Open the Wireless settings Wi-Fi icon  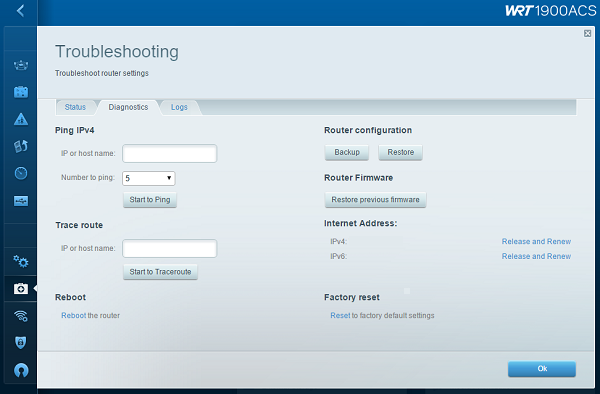[21, 316]
